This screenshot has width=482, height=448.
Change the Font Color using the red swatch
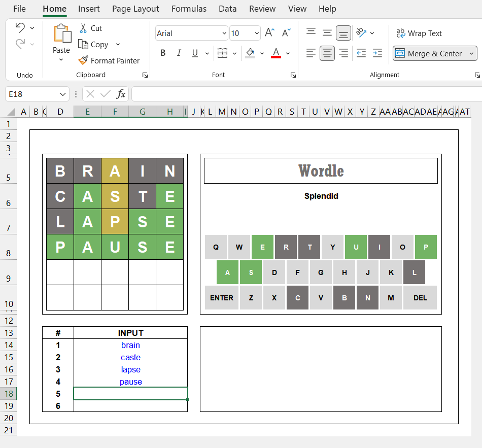[276, 53]
